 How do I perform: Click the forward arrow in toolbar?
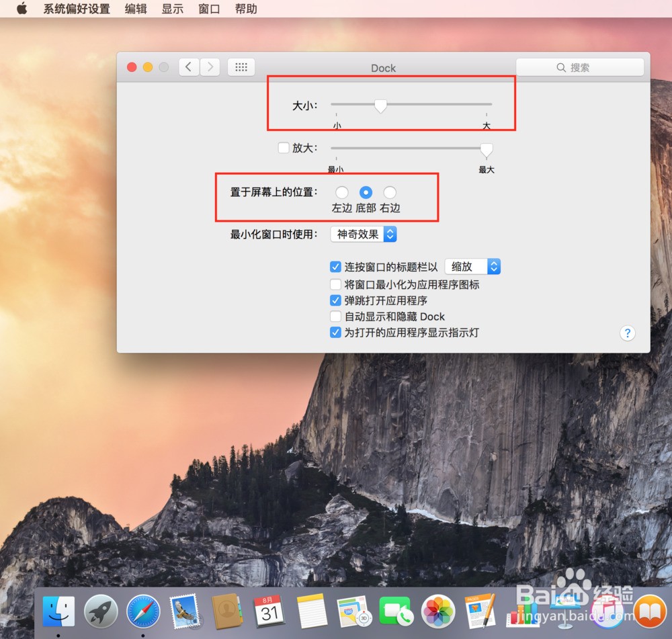click(210, 67)
